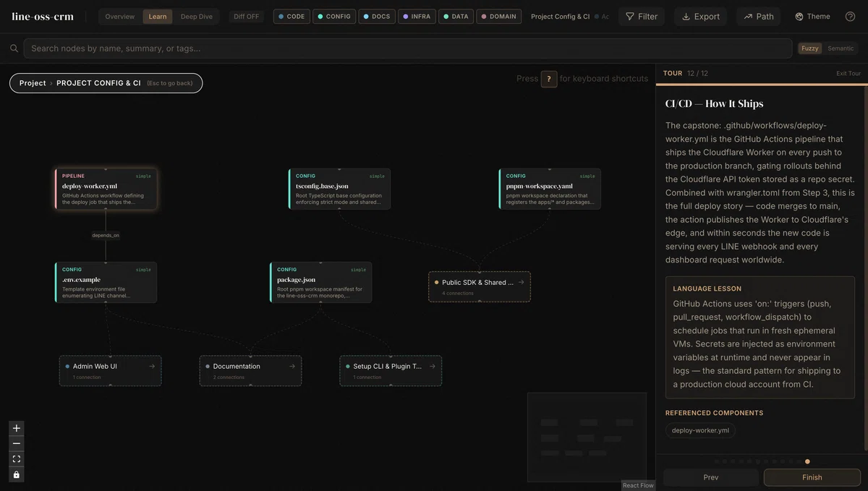Toggle DOMAIN category filter
Viewport: 868px width, 491px height.
coord(498,17)
